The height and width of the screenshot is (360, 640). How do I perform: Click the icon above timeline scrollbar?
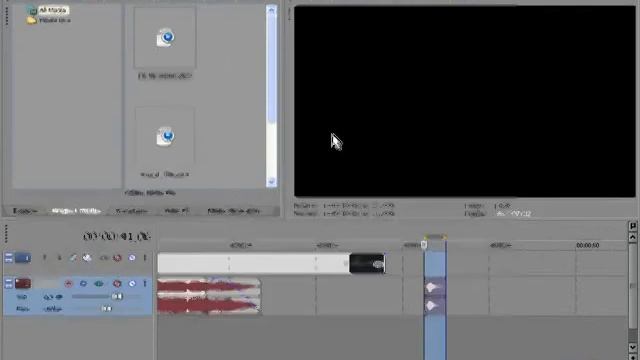click(632, 226)
